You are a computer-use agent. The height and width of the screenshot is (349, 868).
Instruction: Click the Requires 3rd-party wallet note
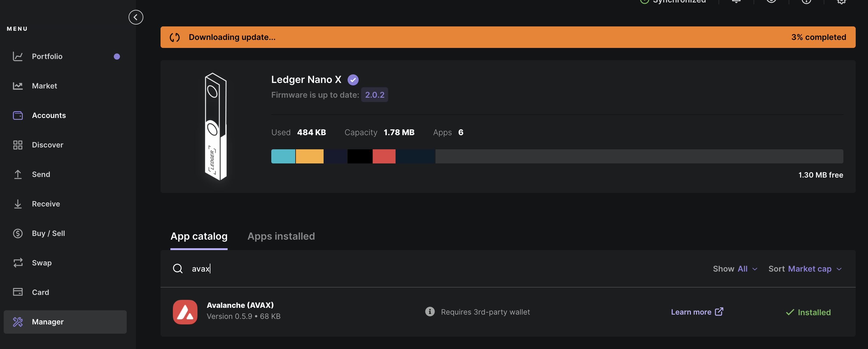pos(485,312)
